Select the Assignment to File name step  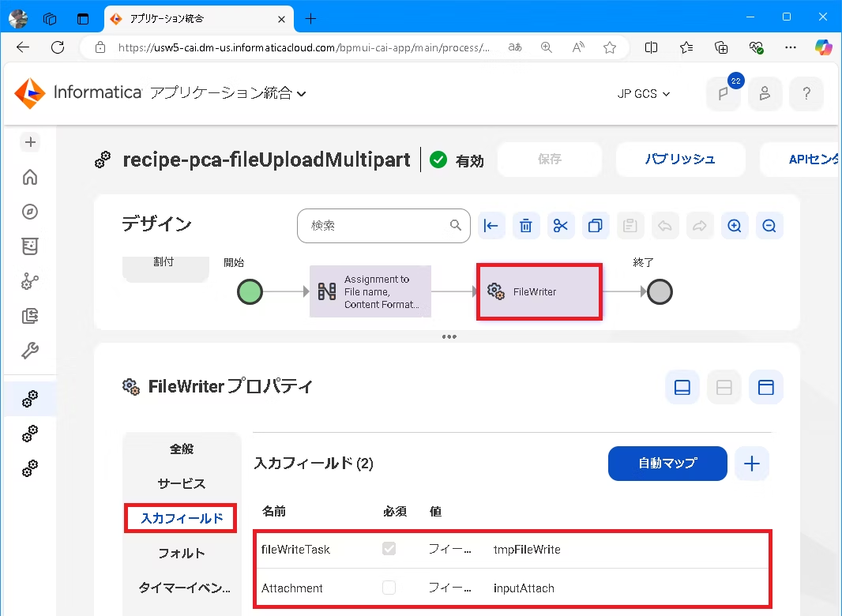click(370, 291)
